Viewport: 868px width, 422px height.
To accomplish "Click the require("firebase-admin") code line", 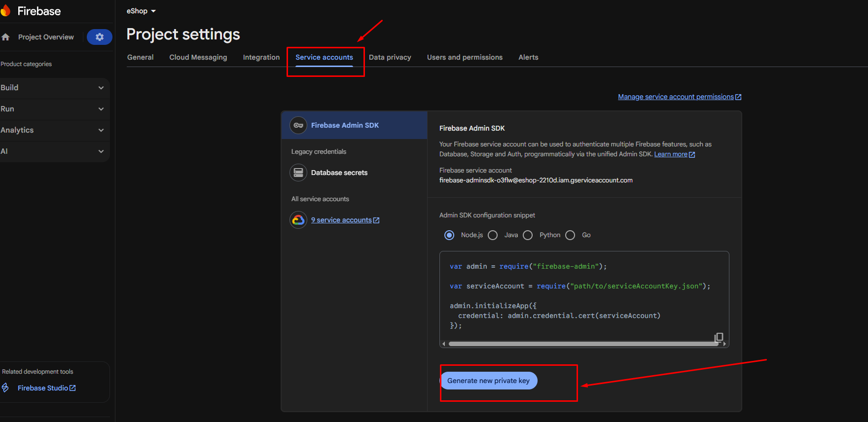I will click(528, 266).
